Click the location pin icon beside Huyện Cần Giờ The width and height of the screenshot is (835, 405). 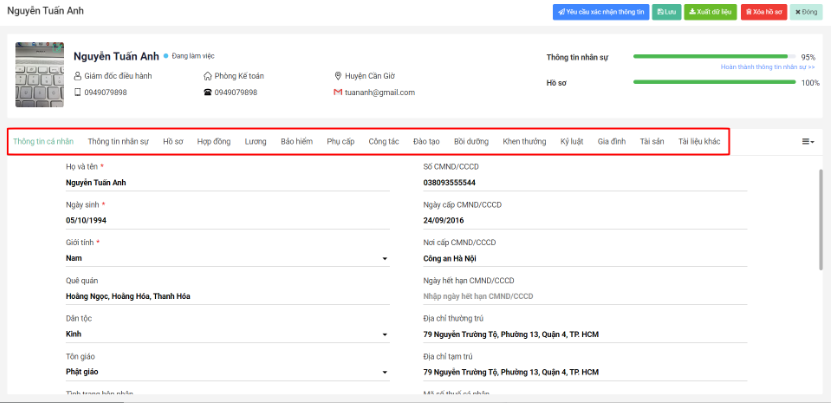pos(338,76)
